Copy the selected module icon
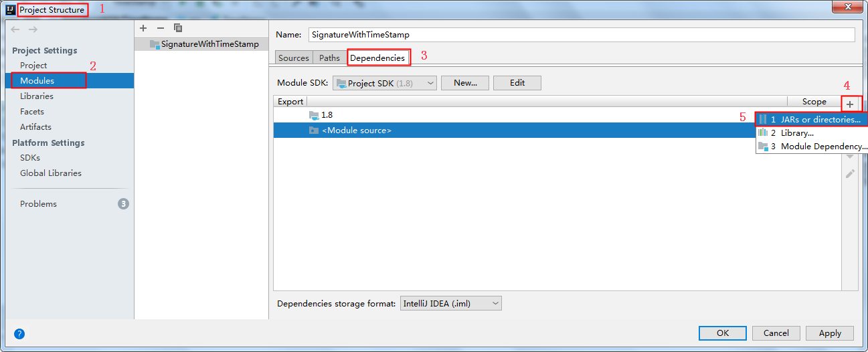 click(x=178, y=28)
